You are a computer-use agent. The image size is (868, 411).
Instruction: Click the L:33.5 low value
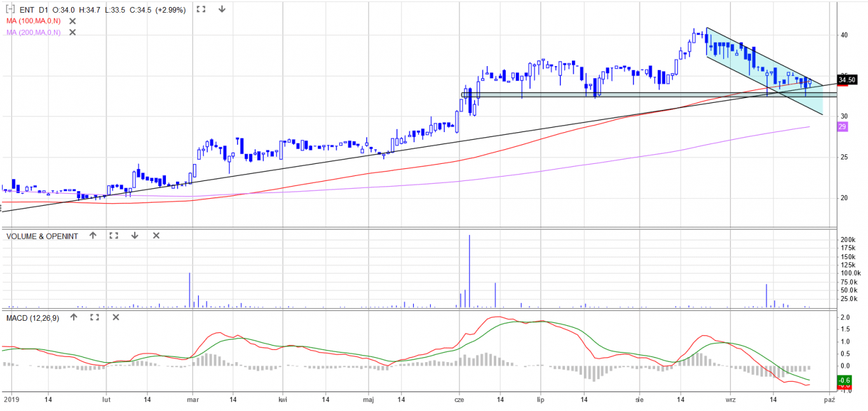click(x=114, y=10)
